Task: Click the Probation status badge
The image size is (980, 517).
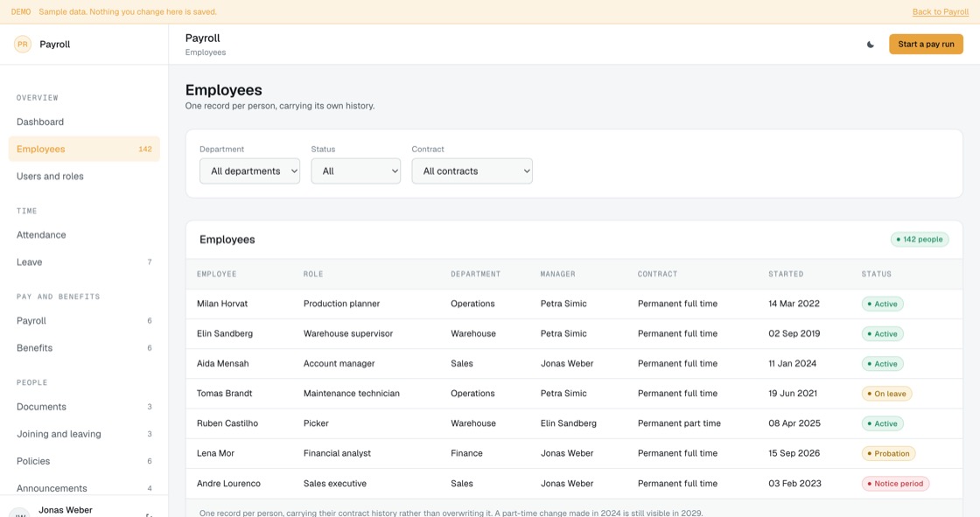Action: coord(888,454)
